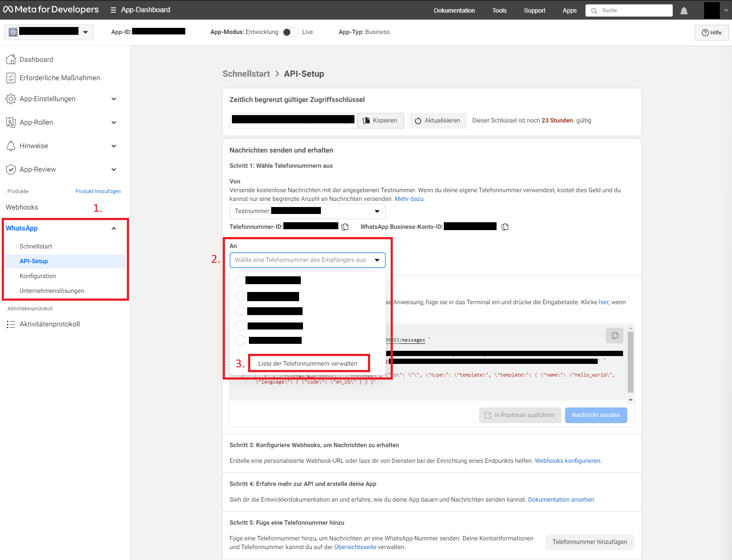Copy the WhatsApp Business-Konto-ID icon
Screen dimensions: 732x560
pos(505,227)
